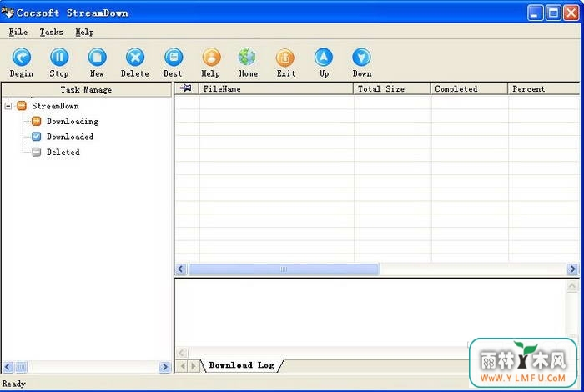
Task: Click the log pane scroll-left arrow
Action: click(182, 353)
